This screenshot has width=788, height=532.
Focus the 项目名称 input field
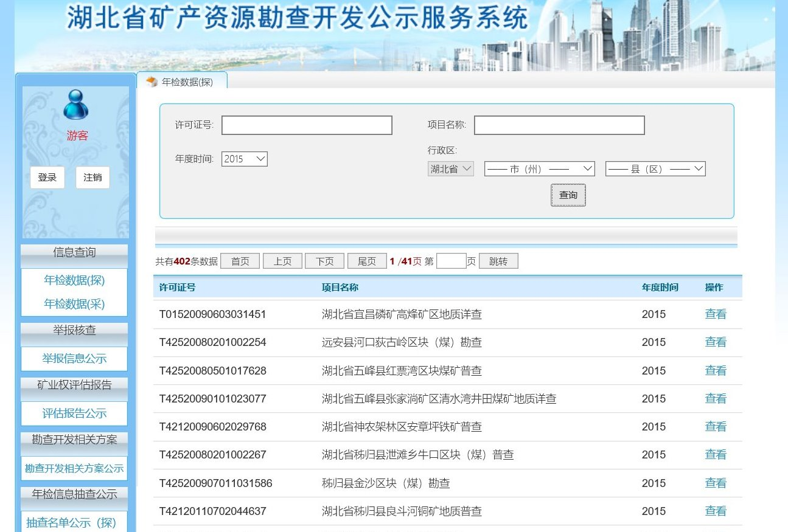pos(559,125)
